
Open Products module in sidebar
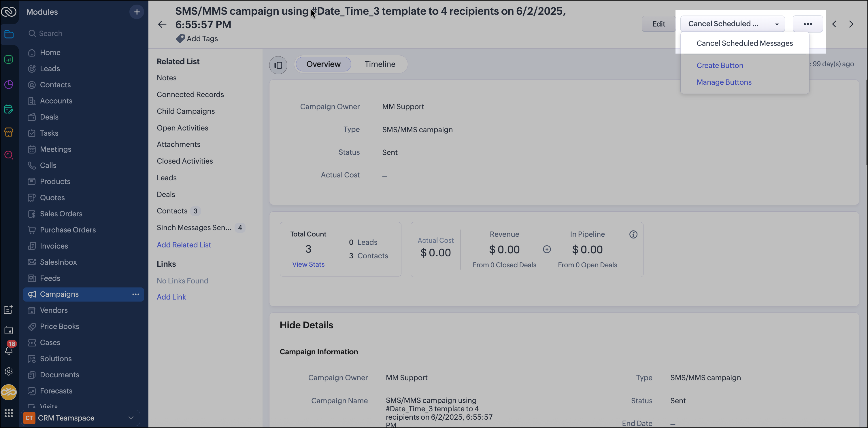55,182
